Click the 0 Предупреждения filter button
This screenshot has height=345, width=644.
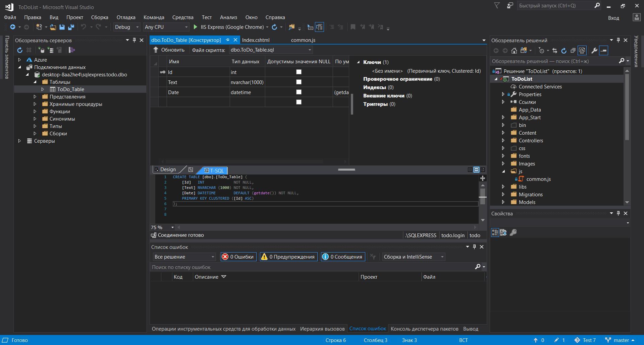coord(288,257)
